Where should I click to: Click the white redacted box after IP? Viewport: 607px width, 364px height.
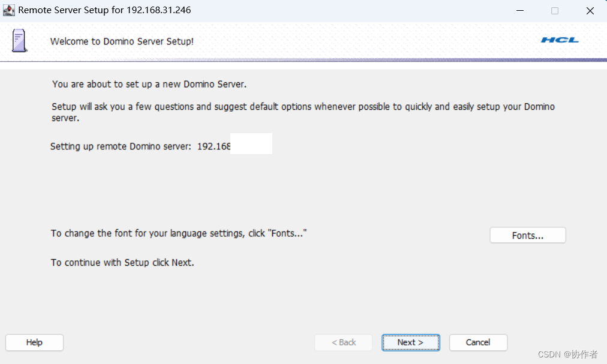251,144
